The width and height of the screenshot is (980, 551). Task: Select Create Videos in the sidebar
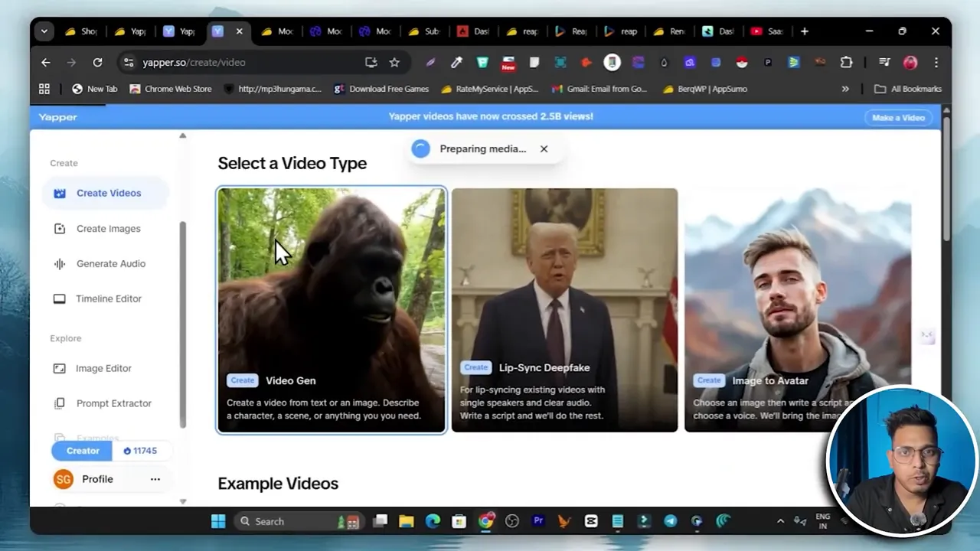[108, 193]
